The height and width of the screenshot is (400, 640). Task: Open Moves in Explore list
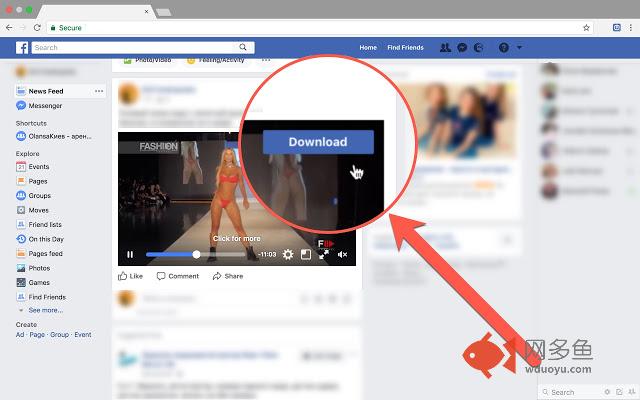point(32,210)
